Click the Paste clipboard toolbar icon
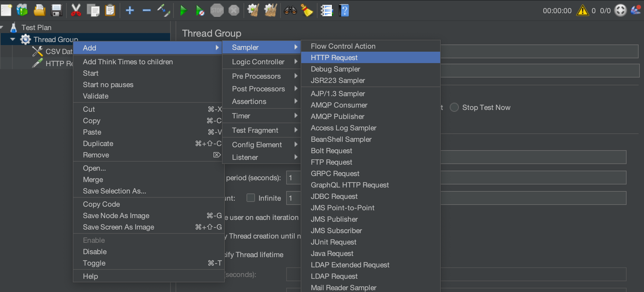644x292 pixels. point(110,11)
